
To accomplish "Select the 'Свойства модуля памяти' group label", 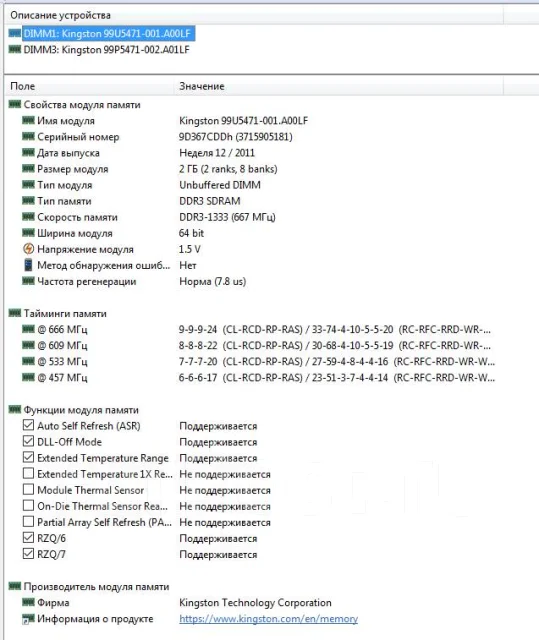I will tap(82, 105).
